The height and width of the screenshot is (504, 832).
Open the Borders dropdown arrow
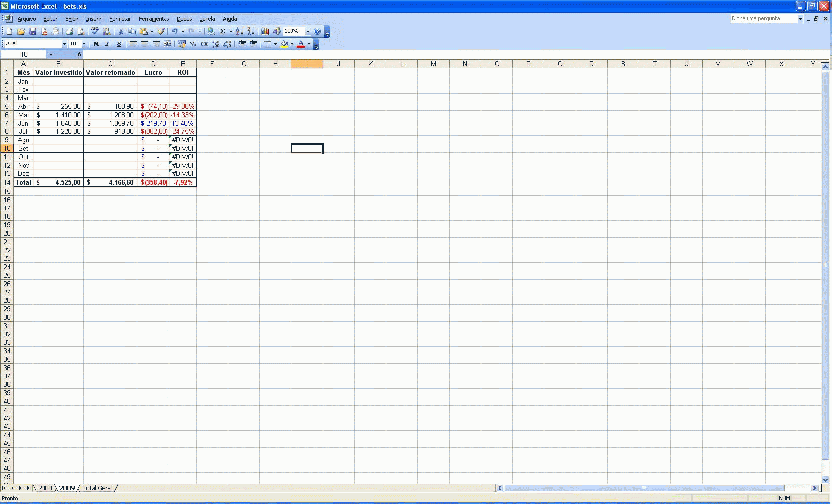[275, 44]
